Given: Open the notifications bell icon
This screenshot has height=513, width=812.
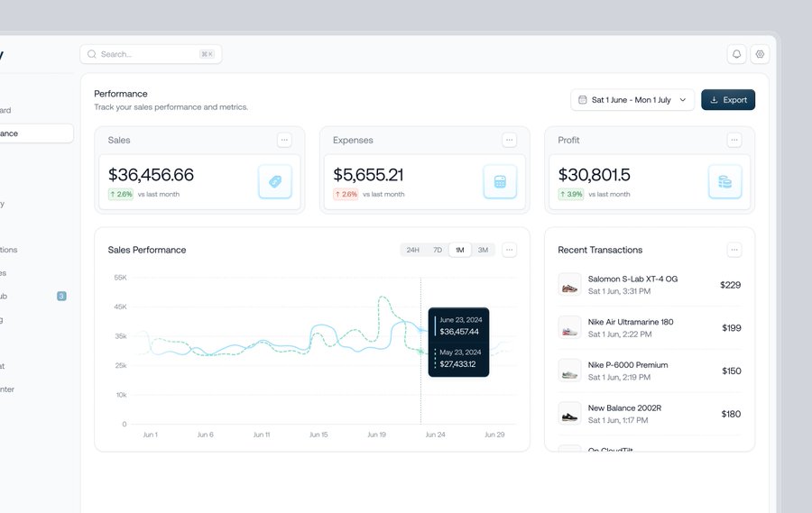Looking at the screenshot, I should (736, 54).
